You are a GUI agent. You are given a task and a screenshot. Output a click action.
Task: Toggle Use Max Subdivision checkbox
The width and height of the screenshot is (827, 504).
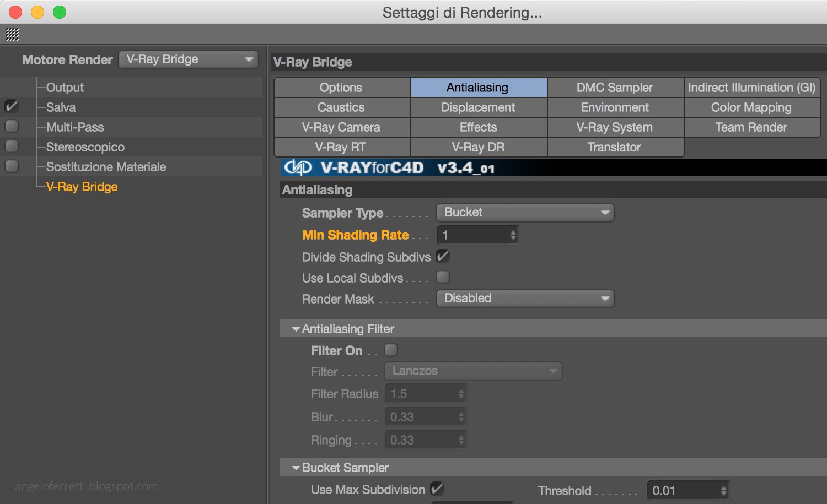click(437, 489)
